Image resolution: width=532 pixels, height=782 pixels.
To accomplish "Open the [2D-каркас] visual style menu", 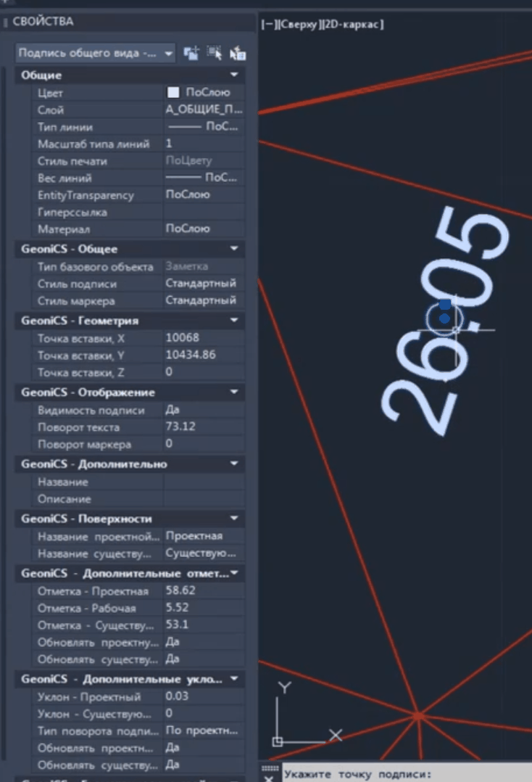I will coord(352,25).
